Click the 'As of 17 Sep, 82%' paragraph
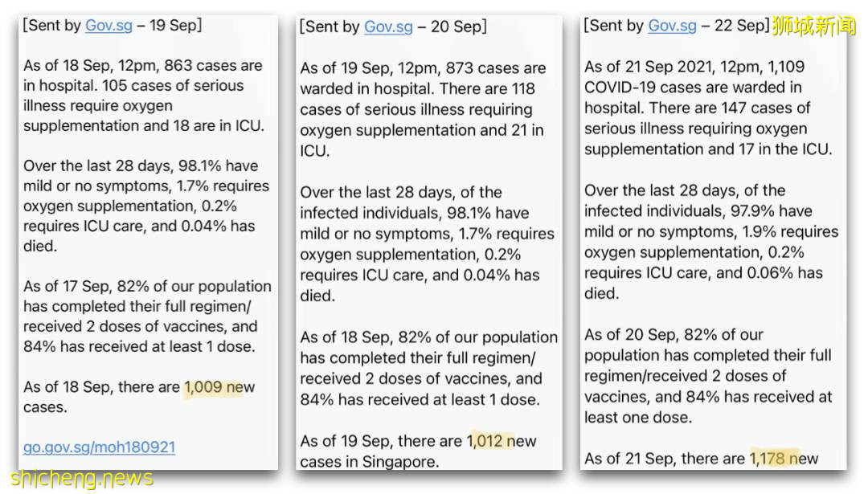This screenshot has width=868, height=494. click(x=145, y=316)
